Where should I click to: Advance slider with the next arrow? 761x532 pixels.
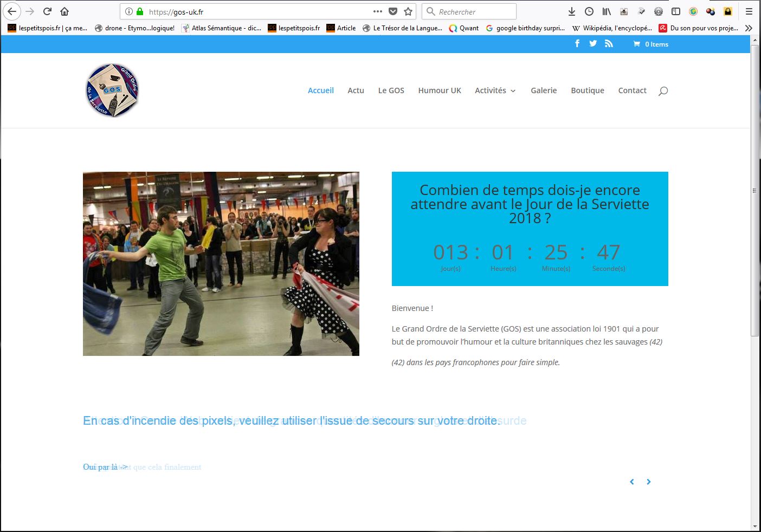(x=649, y=482)
